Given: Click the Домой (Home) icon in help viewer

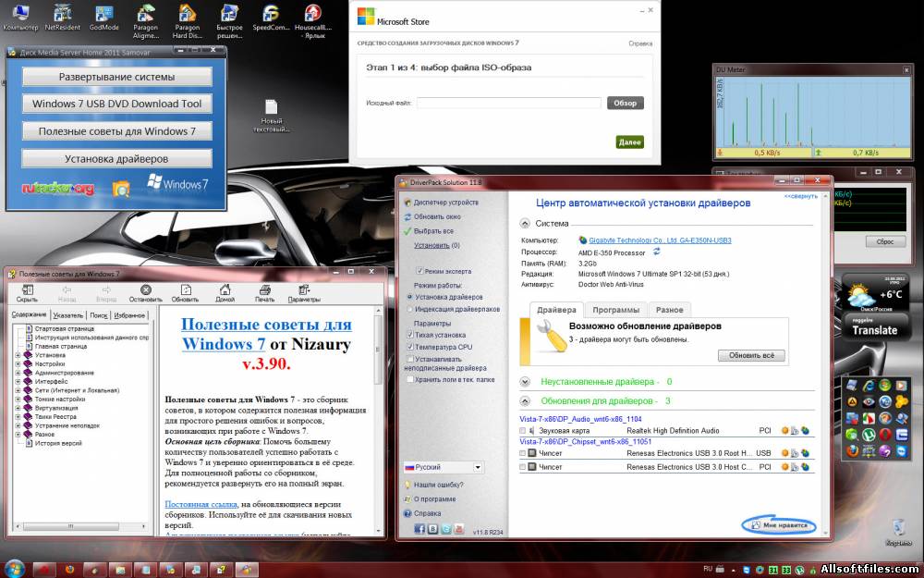Looking at the screenshot, I should click(x=225, y=292).
